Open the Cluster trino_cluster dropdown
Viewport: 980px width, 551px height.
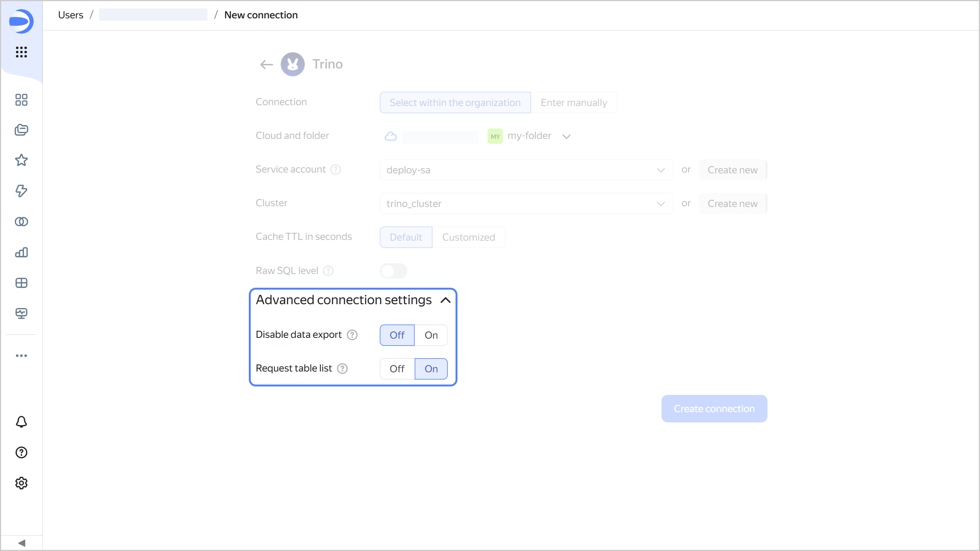pos(526,204)
